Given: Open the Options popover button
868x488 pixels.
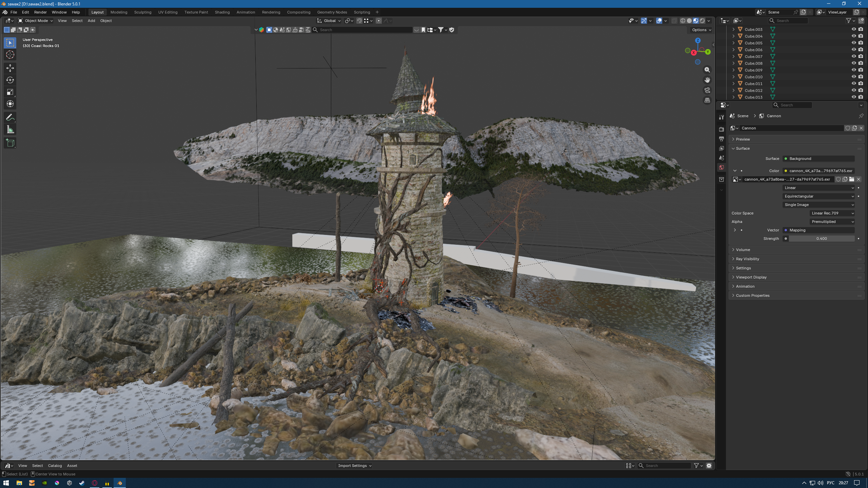Looking at the screenshot, I should [701, 30].
